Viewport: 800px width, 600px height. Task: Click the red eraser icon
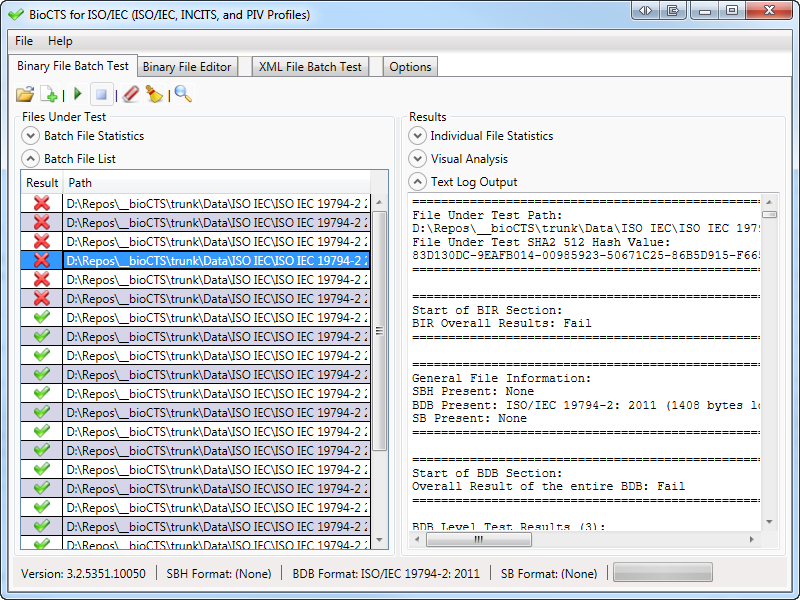tap(130, 94)
